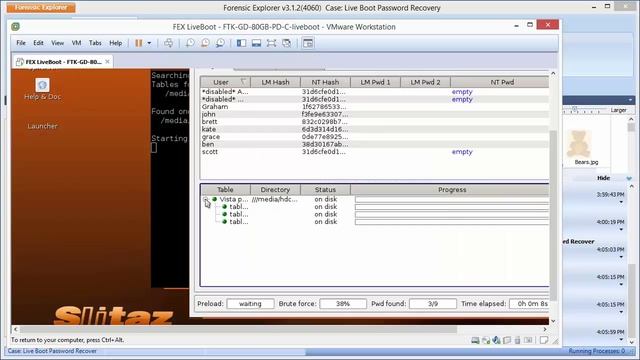Click the Running Processes status text
Screen dimensions: 640x360
[596, 351]
